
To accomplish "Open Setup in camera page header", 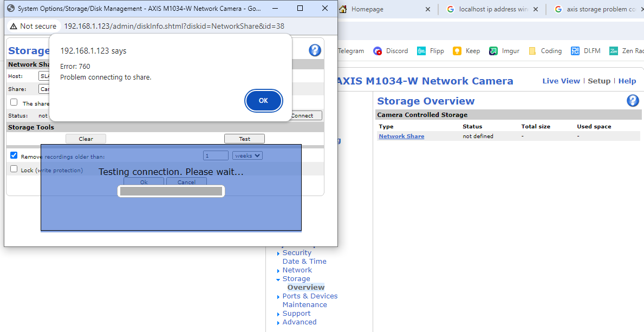I will point(599,81).
